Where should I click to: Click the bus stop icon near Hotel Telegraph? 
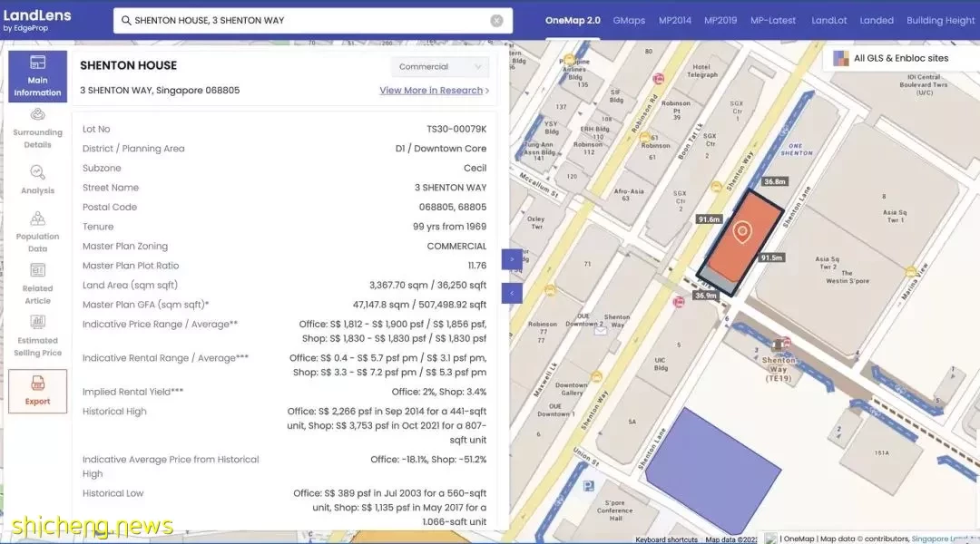pyautogui.click(x=658, y=79)
